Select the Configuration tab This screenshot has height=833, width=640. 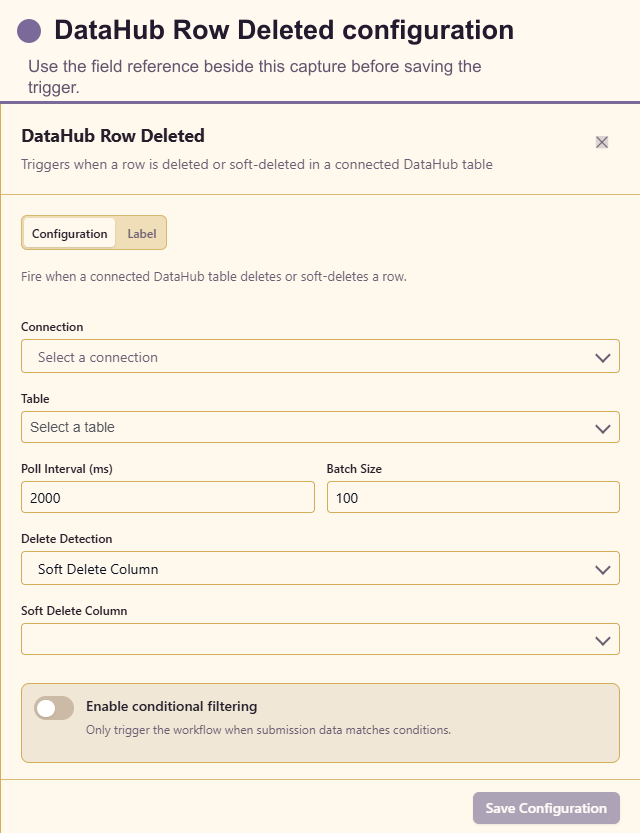point(70,234)
